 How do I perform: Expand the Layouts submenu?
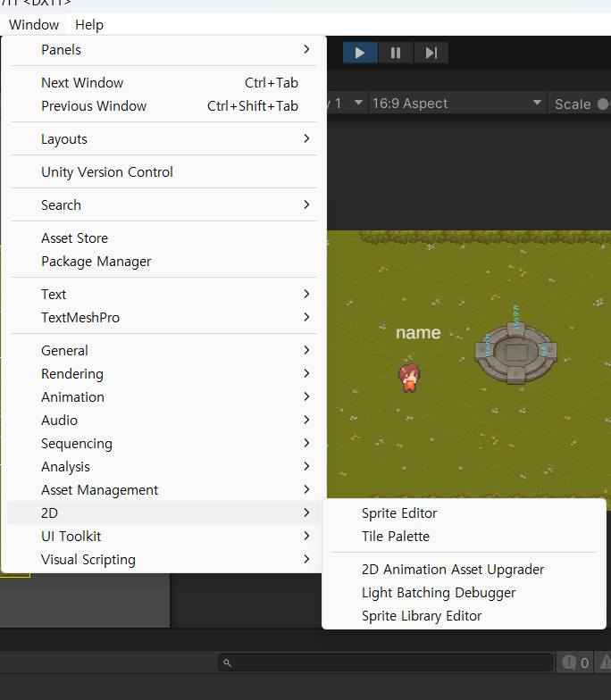[163, 139]
